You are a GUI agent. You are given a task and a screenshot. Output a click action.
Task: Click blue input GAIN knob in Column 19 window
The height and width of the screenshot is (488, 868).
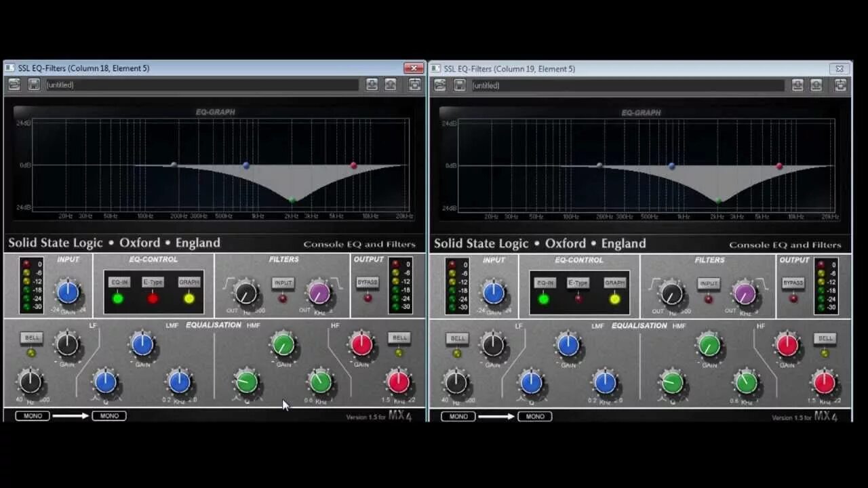pyautogui.click(x=494, y=293)
